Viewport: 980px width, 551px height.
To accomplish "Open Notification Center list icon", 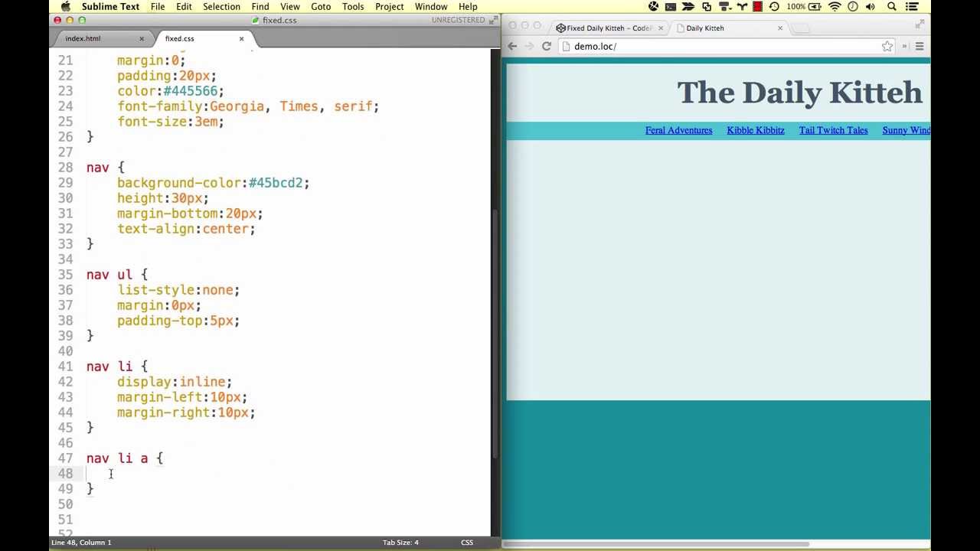I will [x=912, y=7].
